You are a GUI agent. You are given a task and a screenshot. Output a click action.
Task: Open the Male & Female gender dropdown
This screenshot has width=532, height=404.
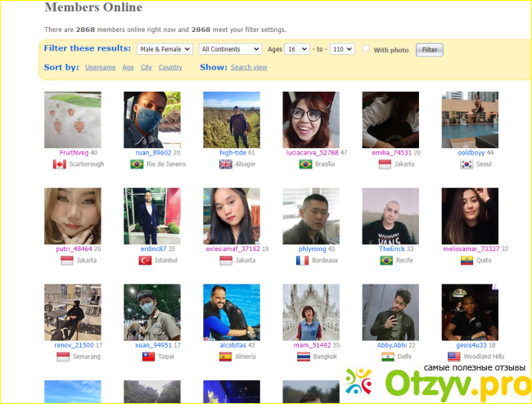pos(165,49)
